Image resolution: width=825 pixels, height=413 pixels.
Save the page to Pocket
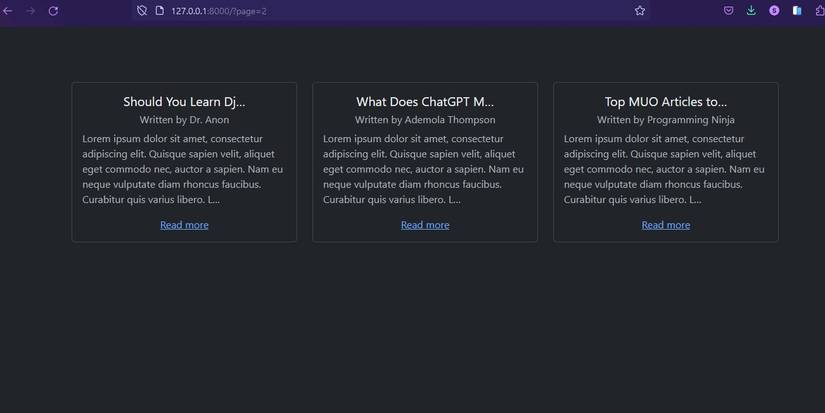click(729, 11)
